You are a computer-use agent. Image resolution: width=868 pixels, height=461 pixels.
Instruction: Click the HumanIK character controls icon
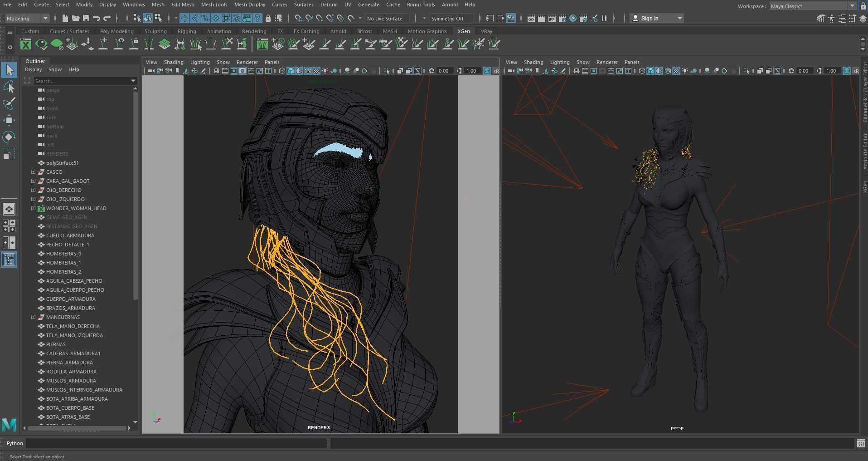[832, 18]
